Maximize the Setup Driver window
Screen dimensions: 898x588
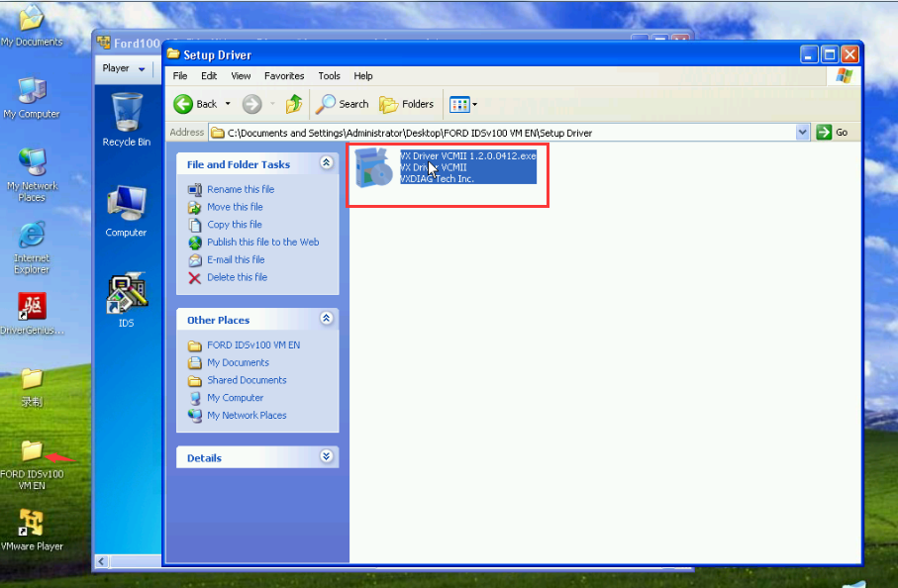tap(830, 54)
